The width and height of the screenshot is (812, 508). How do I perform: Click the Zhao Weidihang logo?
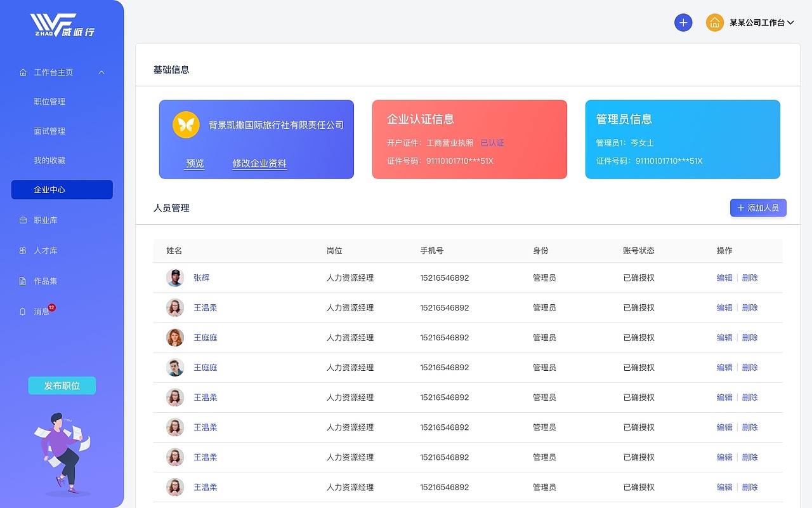(x=62, y=25)
